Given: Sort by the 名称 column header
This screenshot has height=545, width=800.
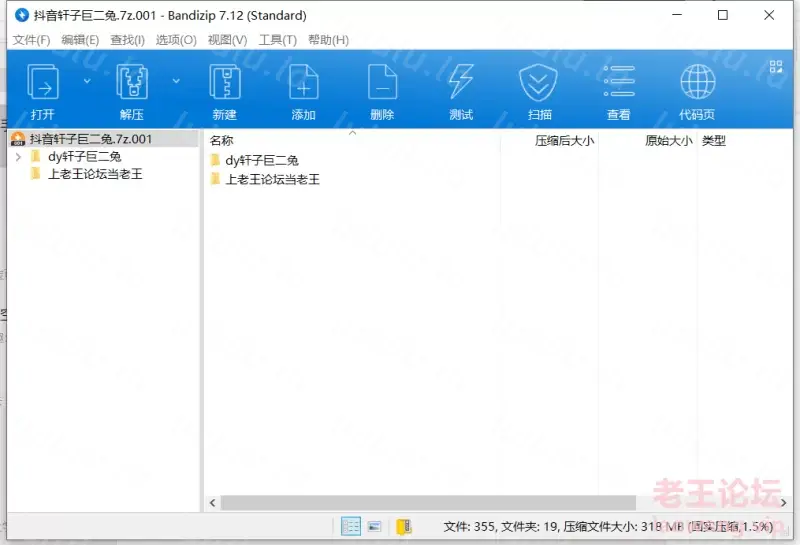Looking at the screenshot, I should tap(221, 141).
